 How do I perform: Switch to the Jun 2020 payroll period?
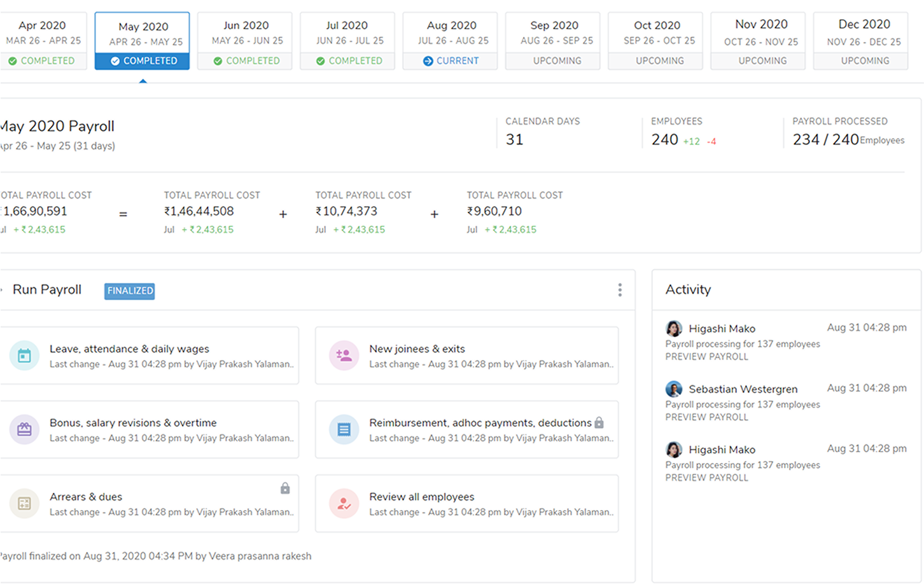(245, 41)
